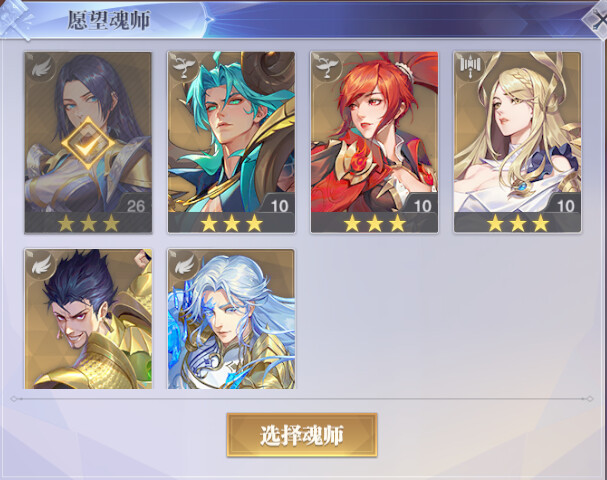This screenshot has height=480, width=607.
Task: Click bird emblem on red-haired girl card
Action: (x=327, y=68)
